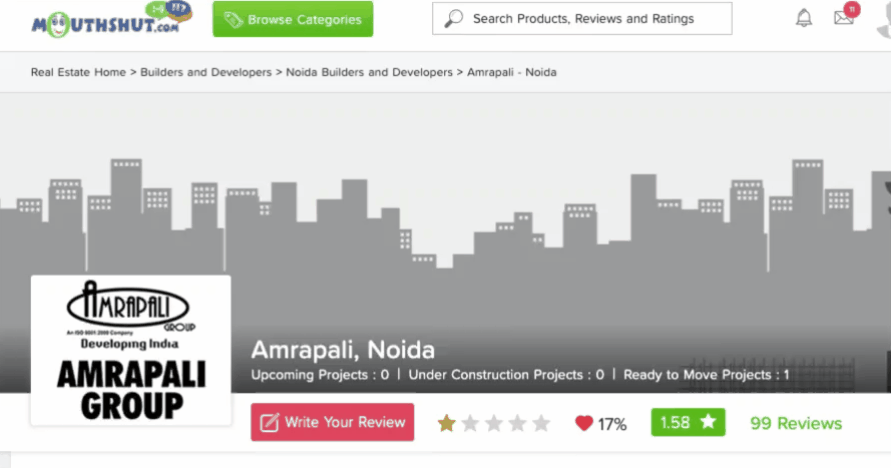891x468 pixels.
Task: Rate two stars using second star
Action: (x=471, y=423)
